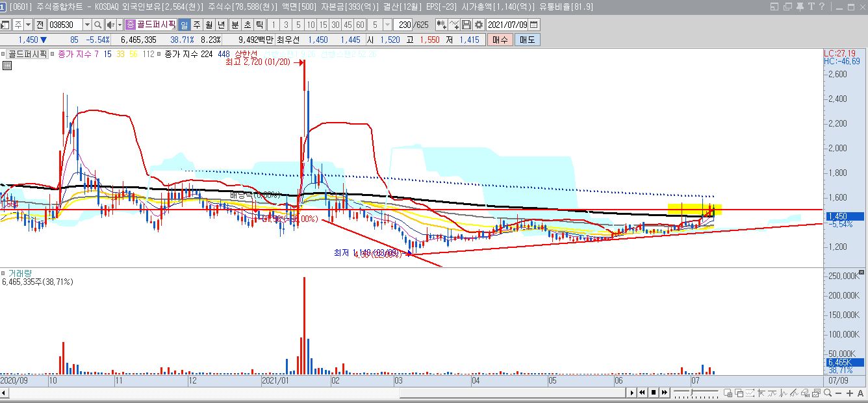The image size is (868, 403).
Task: Toggle the 종 button beside stock name
Action: [x=130, y=25]
